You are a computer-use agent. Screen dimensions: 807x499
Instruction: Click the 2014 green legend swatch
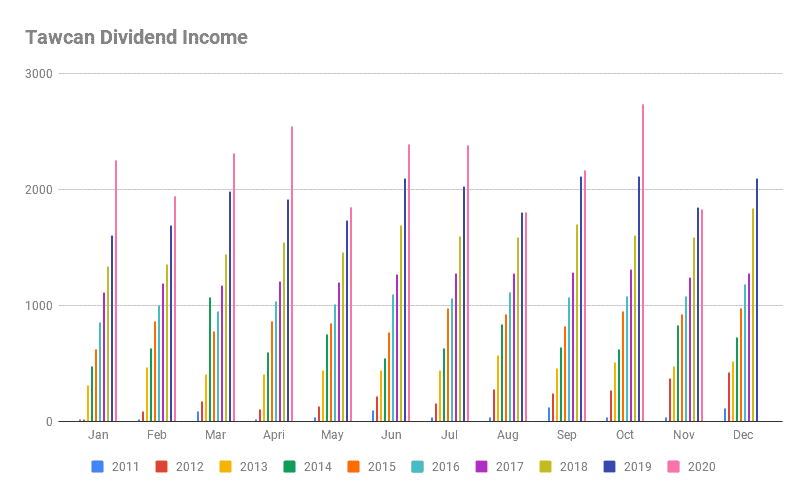point(290,466)
